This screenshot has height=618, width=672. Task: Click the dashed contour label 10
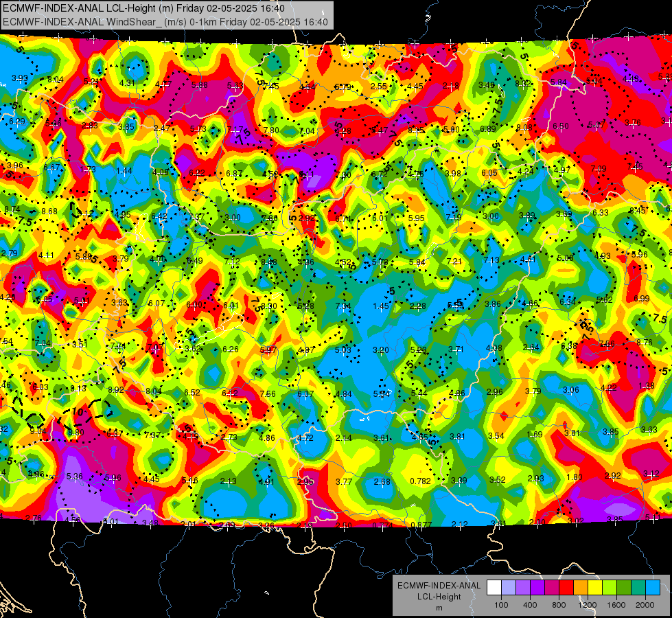[x=77, y=412]
